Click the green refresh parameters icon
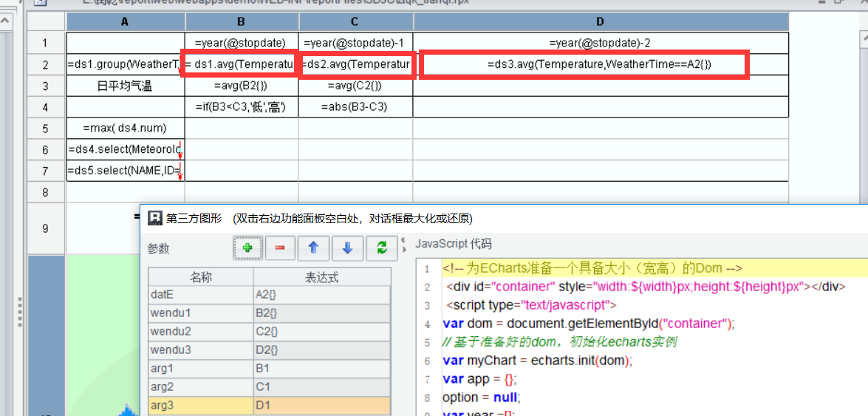The height and width of the screenshot is (416, 868). click(x=381, y=249)
